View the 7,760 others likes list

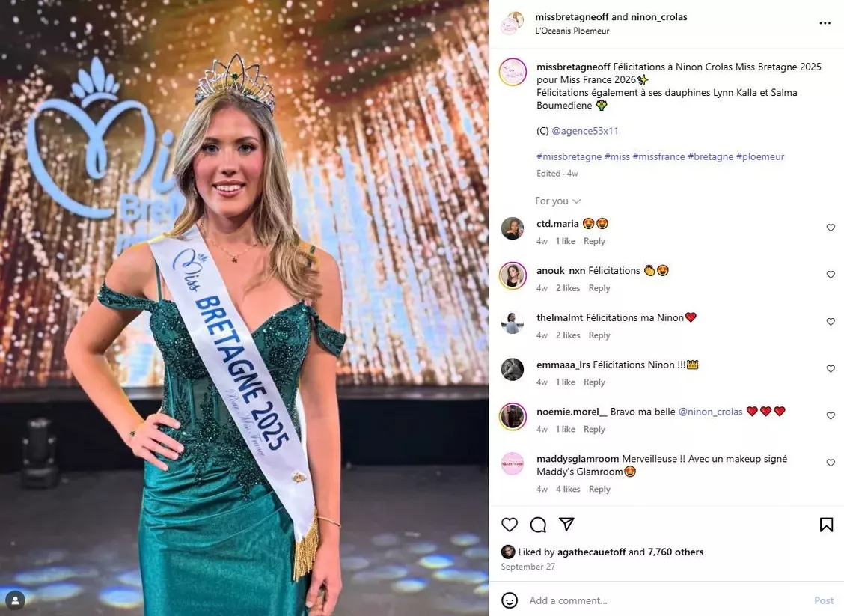click(676, 552)
